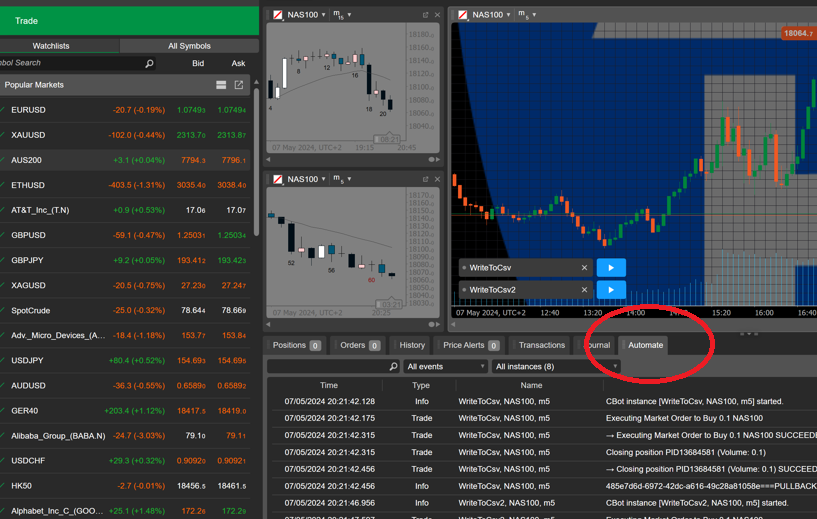This screenshot has height=519, width=817.
Task: Switch to the Watchlists tab
Action: (51, 46)
